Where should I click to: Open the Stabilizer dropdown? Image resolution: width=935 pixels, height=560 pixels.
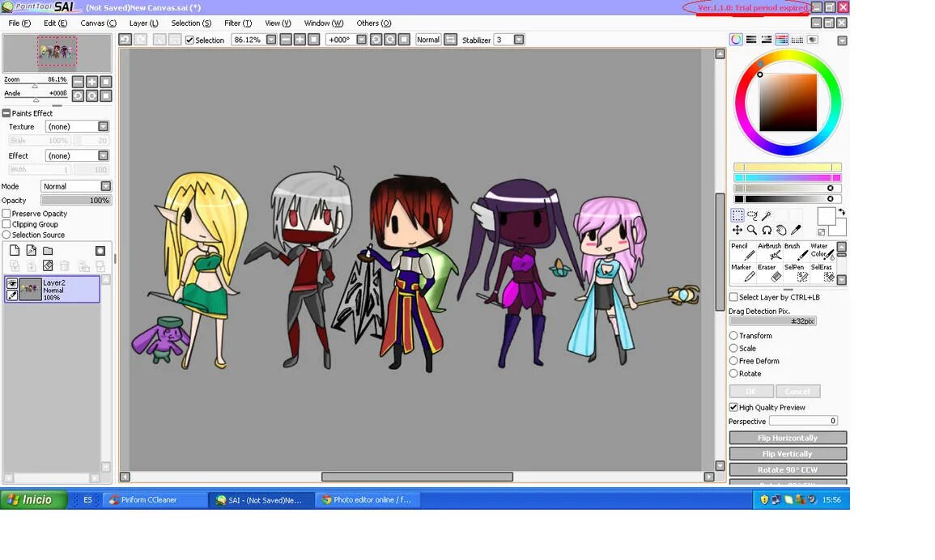(519, 40)
